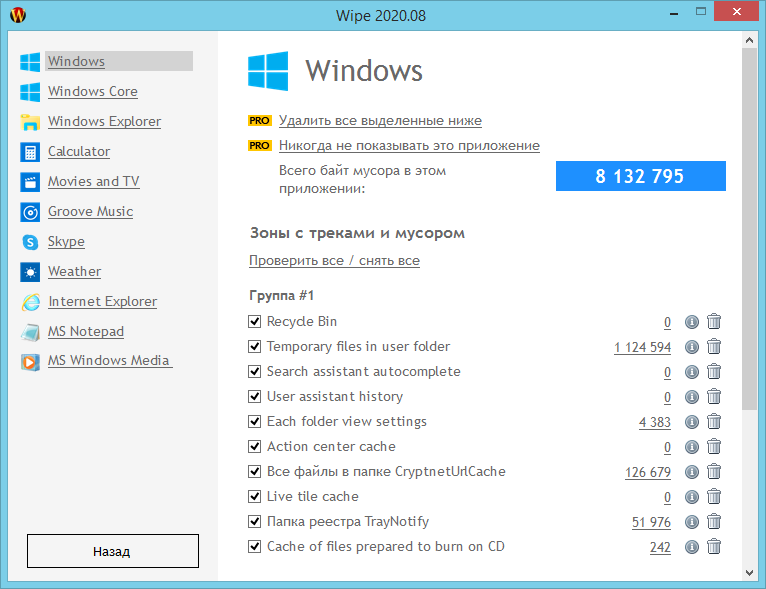Toggle Temporary files in user folder checkbox

(x=255, y=346)
